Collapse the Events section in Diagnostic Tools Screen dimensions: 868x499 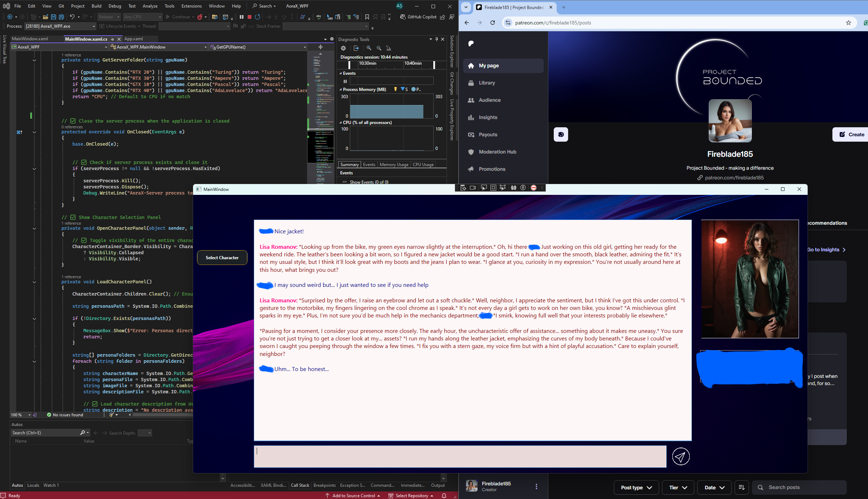(x=341, y=73)
